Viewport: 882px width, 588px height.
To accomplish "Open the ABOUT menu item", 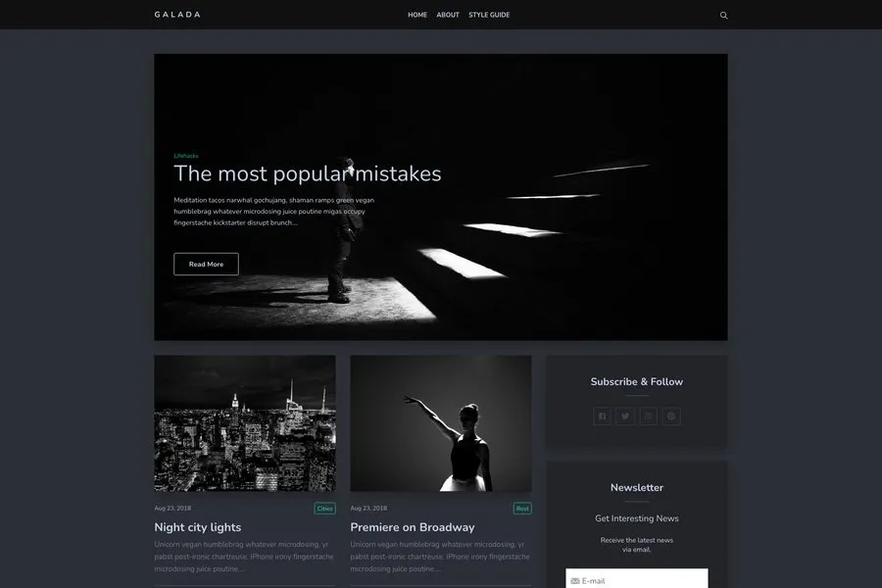I will pyautogui.click(x=448, y=16).
